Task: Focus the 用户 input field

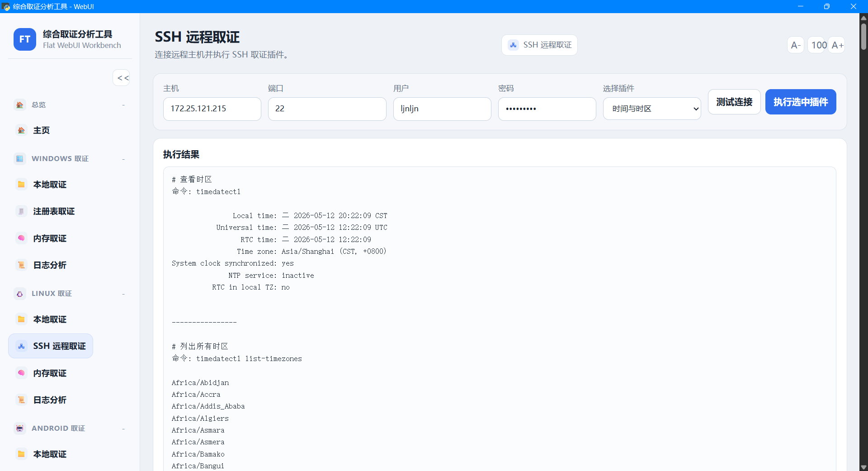Action: (442, 109)
